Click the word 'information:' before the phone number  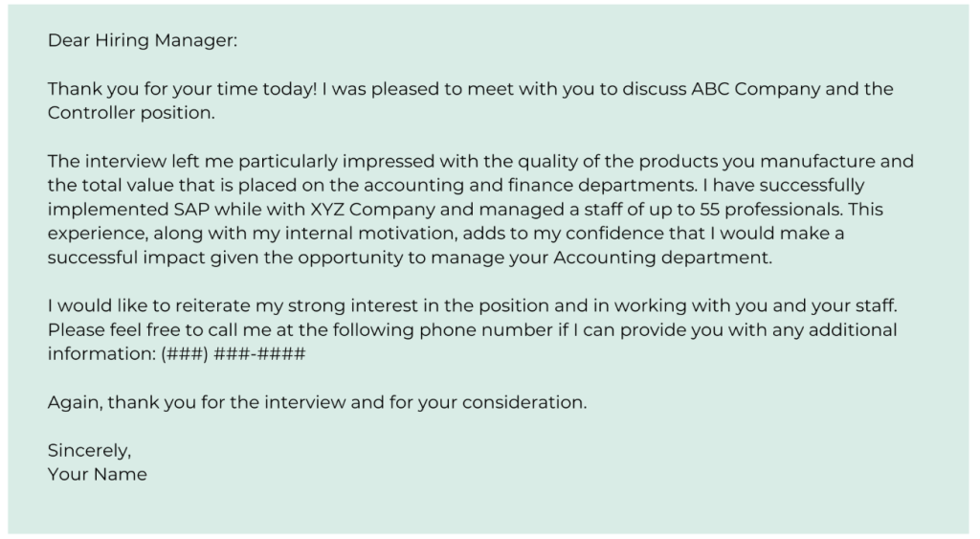click(x=101, y=354)
